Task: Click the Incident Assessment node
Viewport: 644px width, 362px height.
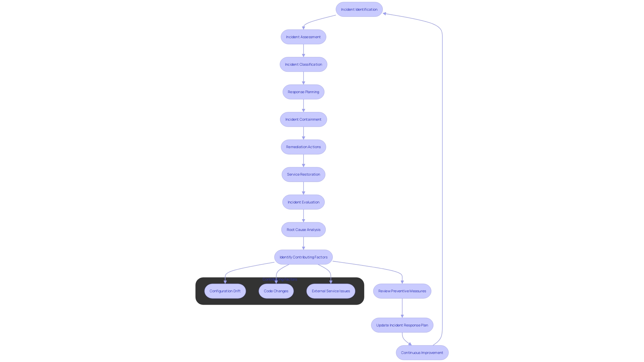Action: (x=303, y=36)
